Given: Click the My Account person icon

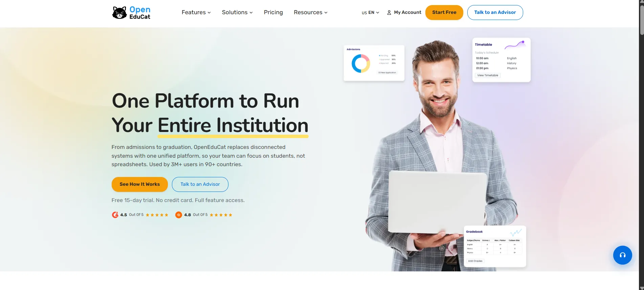Looking at the screenshot, I should (389, 13).
